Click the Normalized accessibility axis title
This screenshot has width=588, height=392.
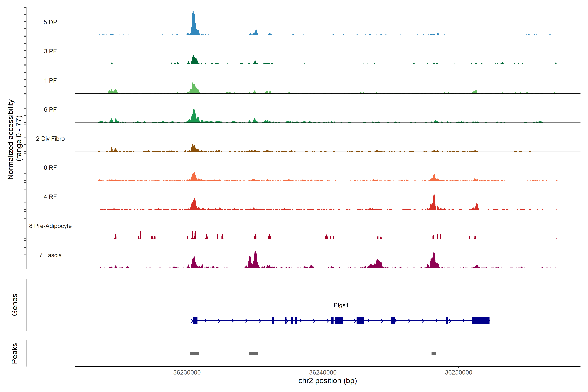[x=11, y=139]
